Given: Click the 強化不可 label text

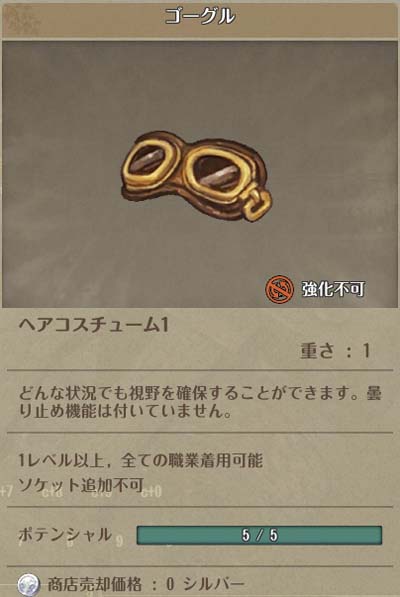Looking at the screenshot, I should pyautogui.click(x=333, y=289).
